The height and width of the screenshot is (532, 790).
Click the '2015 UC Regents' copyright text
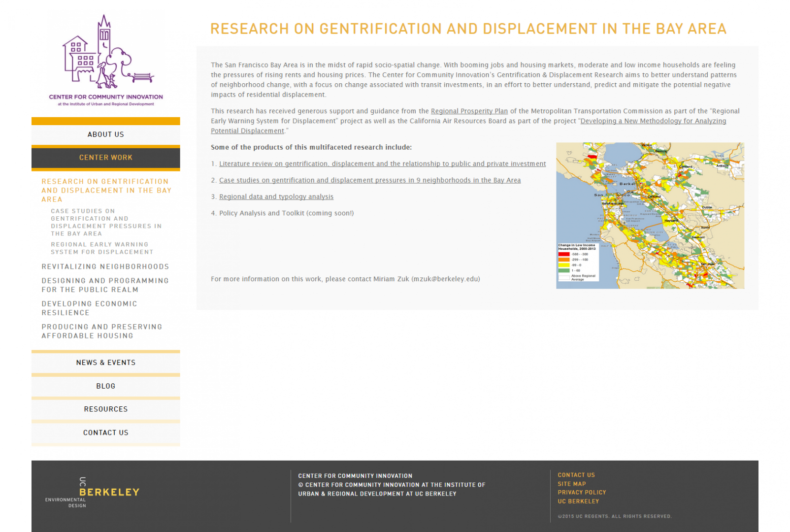[x=615, y=516]
